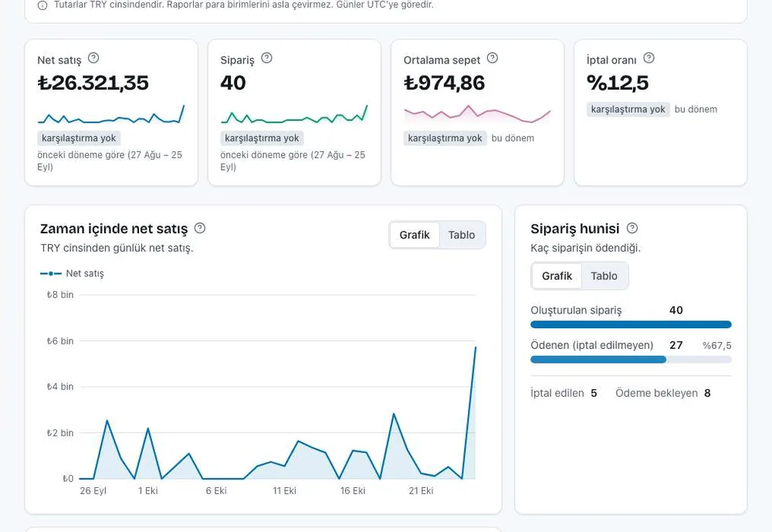772x532 pixels.
Task: Open help icon next to Ortalama sepet
Action: pos(493,58)
